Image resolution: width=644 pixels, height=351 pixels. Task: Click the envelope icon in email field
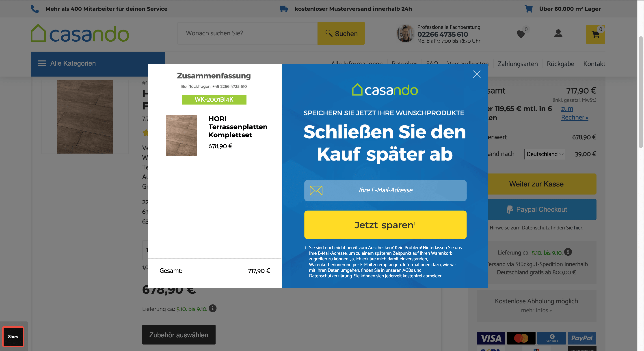[316, 190]
